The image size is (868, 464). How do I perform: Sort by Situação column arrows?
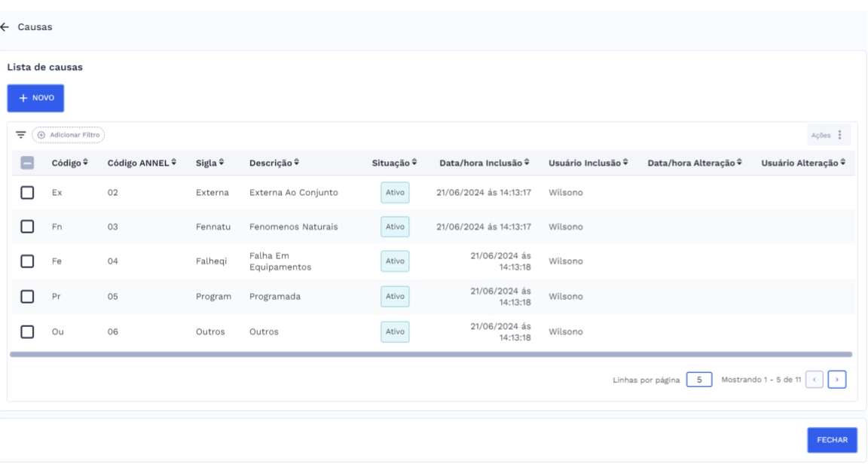coord(415,163)
